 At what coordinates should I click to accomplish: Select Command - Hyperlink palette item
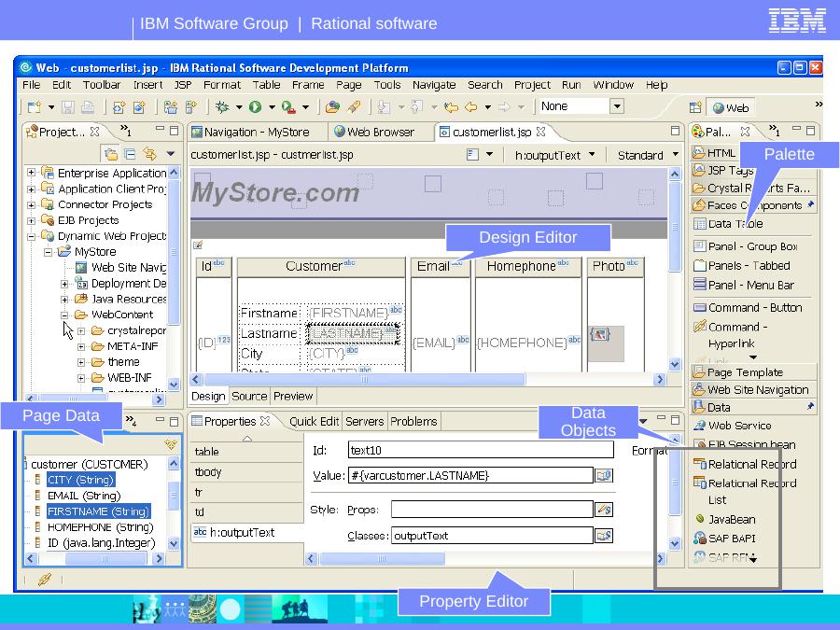click(731, 335)
